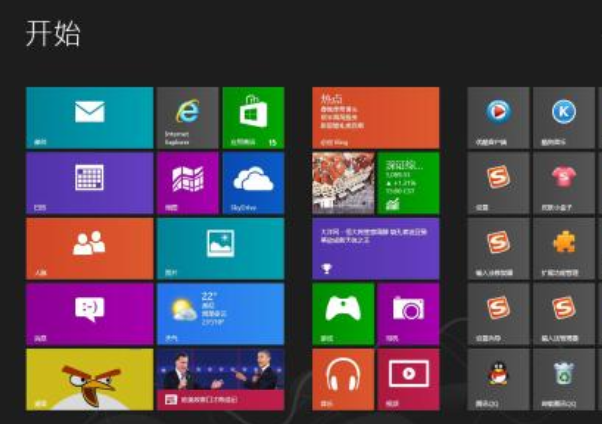The height and width of the screenshot is (424, 602).
Task: Launch the Tencent QQ penguin tile
Action: (498, 379)
